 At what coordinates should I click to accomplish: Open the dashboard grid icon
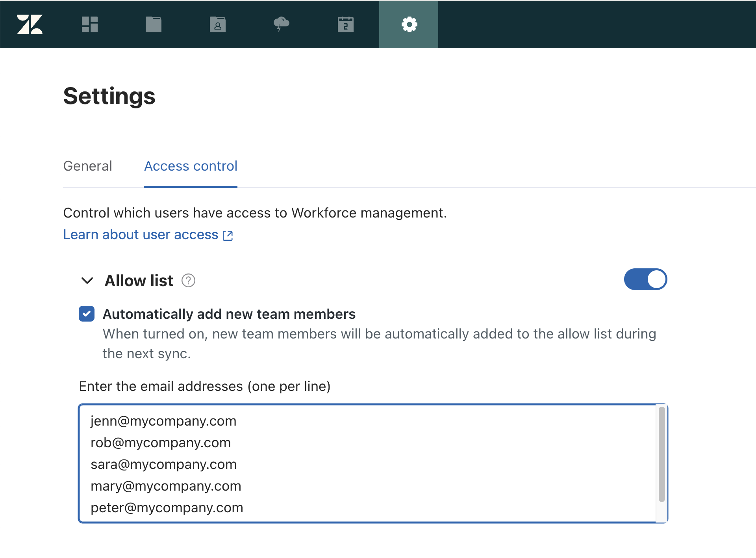[89, 24]
